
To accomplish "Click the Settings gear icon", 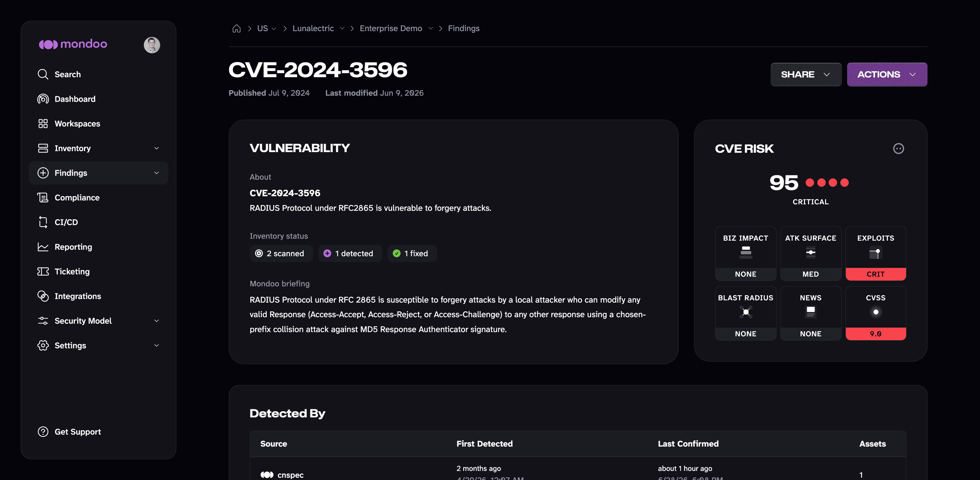I will click(x=43, y=345).
